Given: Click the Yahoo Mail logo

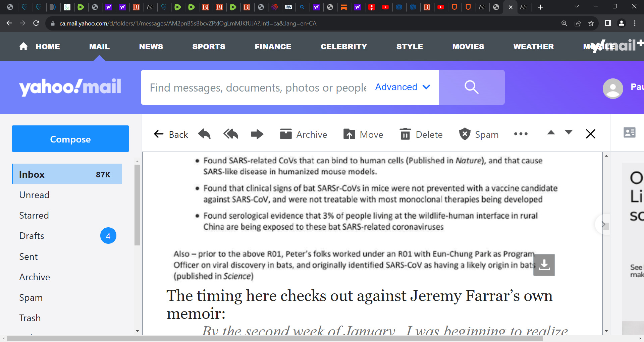Looking at the screenshot, I should pyautogui.click(x=70, y=87).
